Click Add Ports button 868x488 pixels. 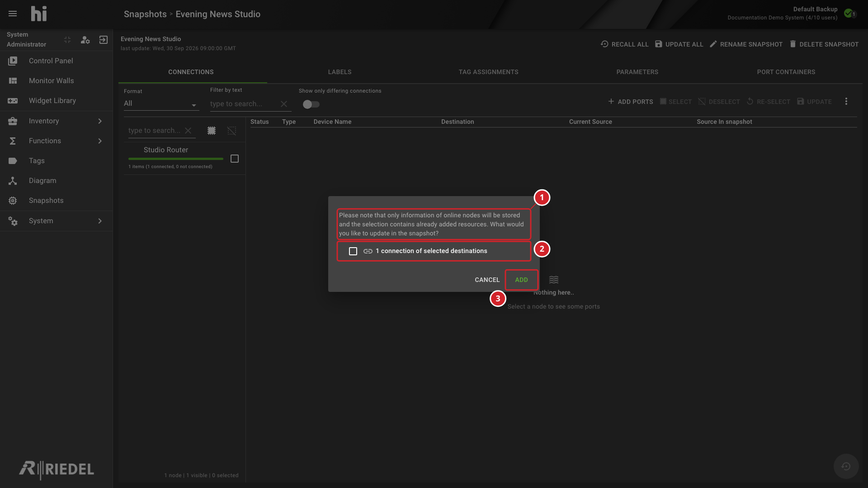630,102
